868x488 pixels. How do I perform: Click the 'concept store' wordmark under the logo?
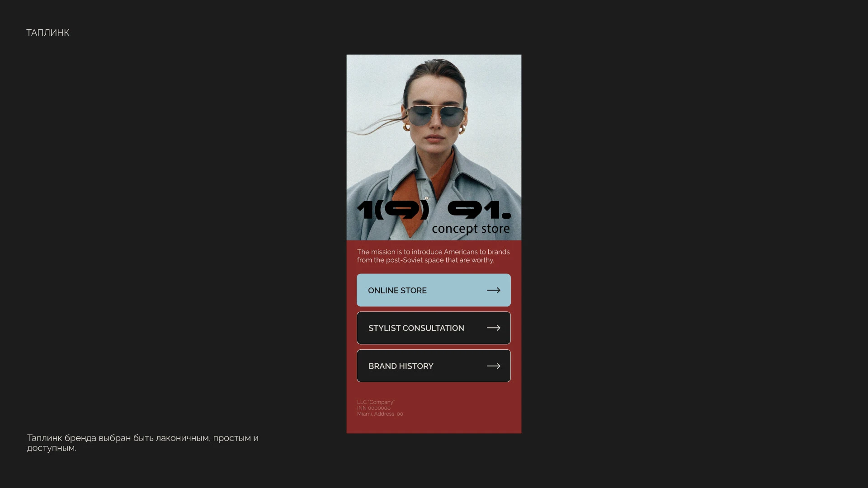tap(471, 229)
